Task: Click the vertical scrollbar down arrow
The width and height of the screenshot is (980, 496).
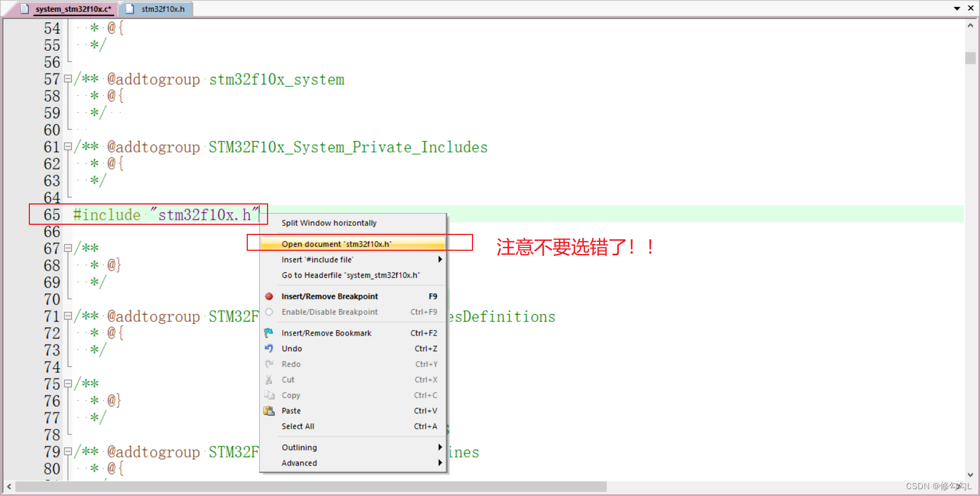Action: (970, 475)
